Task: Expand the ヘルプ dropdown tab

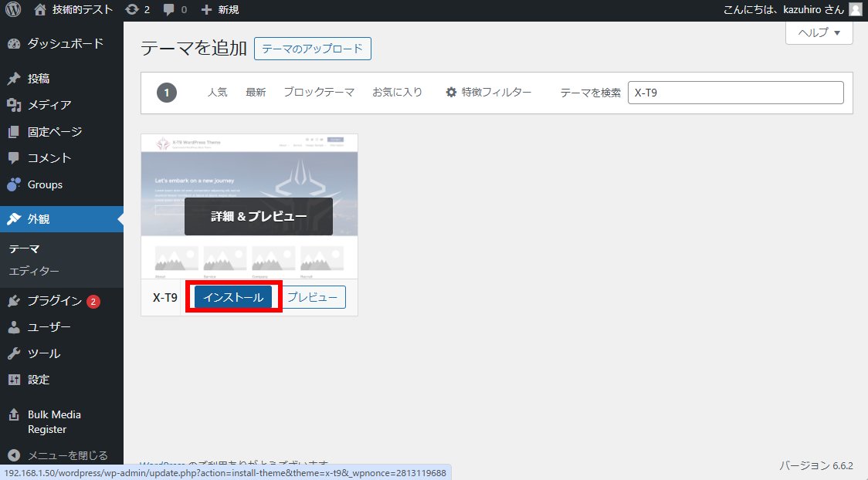Action: pyautogui.click(x=819, y=32)
